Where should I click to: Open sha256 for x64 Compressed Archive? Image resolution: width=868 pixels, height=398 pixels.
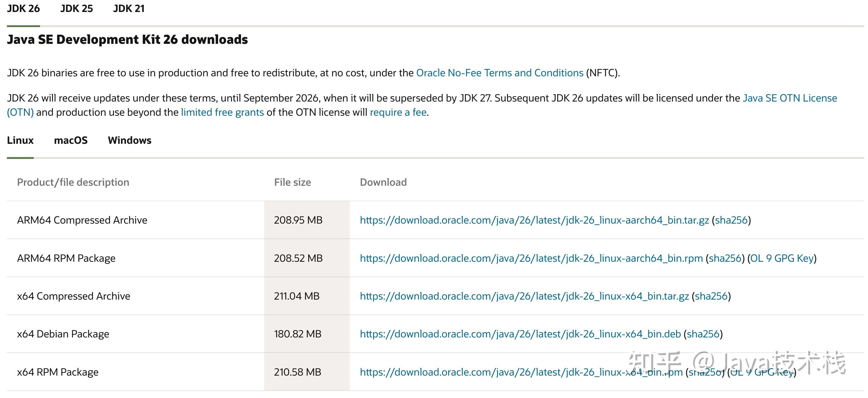click(711, 296)
